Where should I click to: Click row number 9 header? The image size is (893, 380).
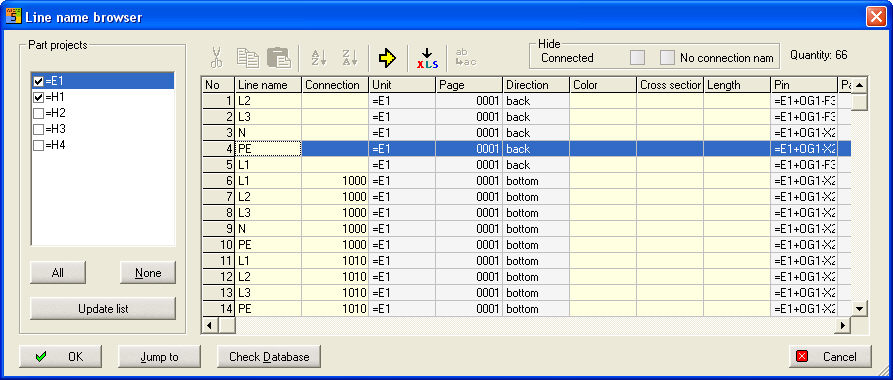pyautogui.click(x=219, y=228)
